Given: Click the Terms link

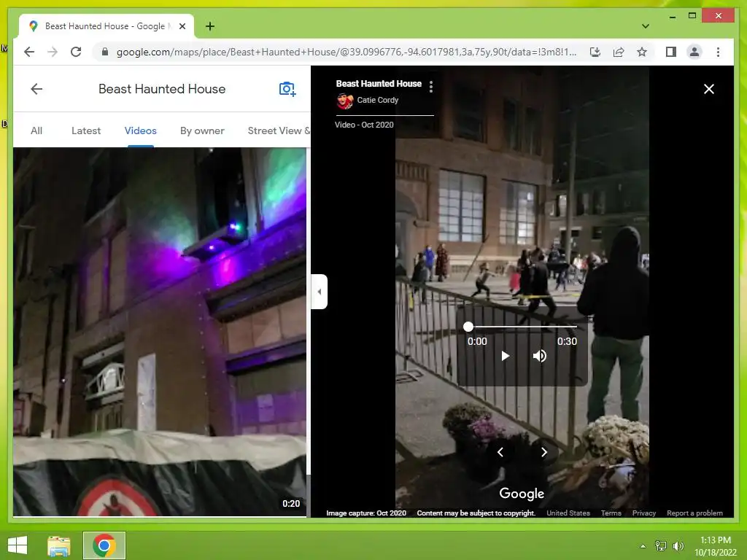Looking at the screenshot, I should (611, 513).
